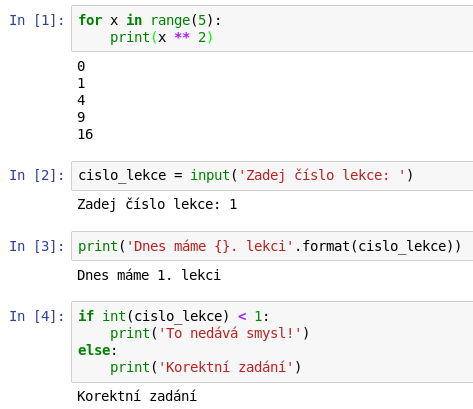
Task: Click the output value 0
Action: pos(81,66)
